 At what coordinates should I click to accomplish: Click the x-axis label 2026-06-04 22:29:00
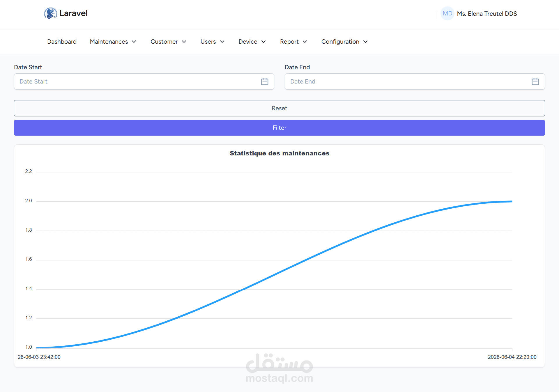512,357
